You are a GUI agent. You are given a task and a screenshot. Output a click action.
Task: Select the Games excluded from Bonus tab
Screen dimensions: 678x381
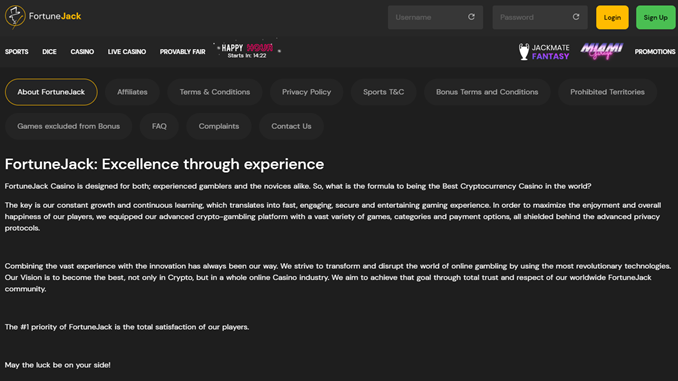coord(68,126)
